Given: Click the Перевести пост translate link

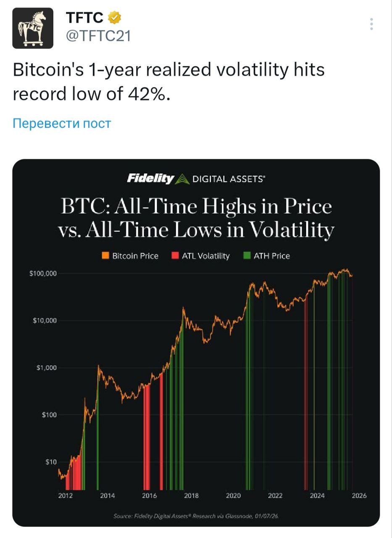Looking at the screenshot, I should [62, 124].
